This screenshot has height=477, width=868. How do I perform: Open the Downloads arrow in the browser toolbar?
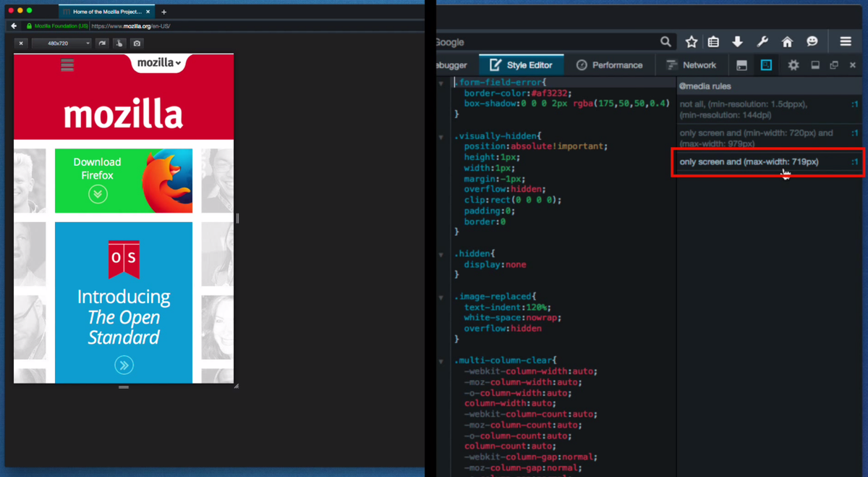[x=737, y=42]
